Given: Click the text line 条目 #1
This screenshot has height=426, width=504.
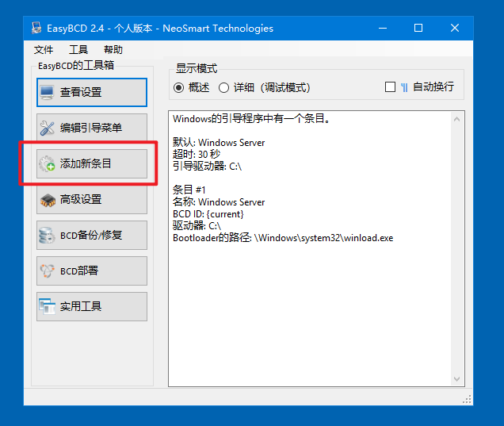Looking at the screenshot, I should pyautogui.click(x=189, y=190).
